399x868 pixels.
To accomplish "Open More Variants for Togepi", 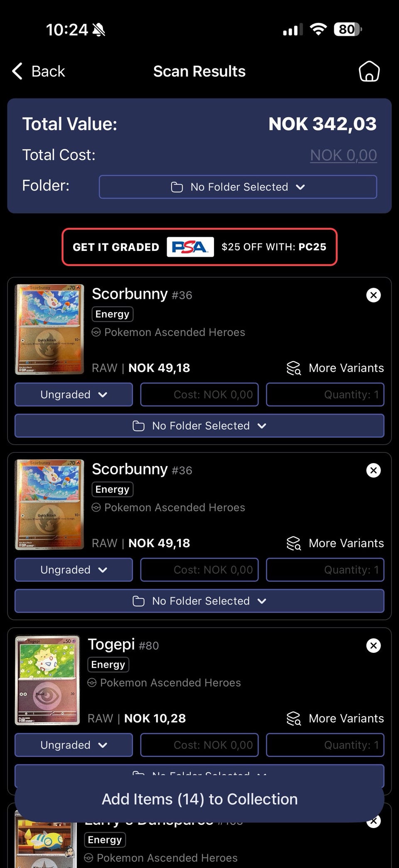I will (x=335, y=718).
